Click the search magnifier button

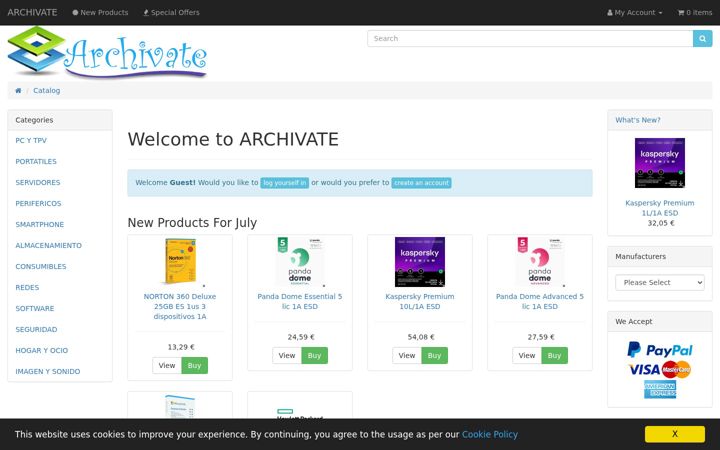(702, 39)
